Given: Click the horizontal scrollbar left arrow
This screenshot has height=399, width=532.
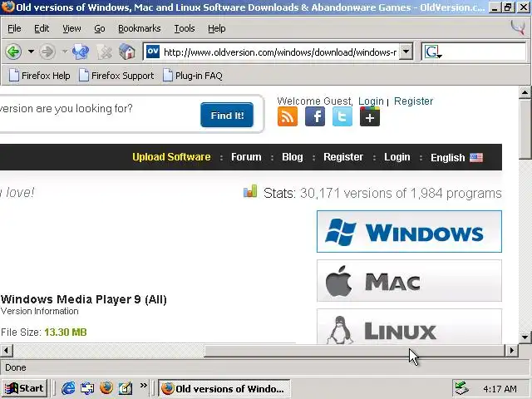Looking at the screenshot, I should click(7, 351).
